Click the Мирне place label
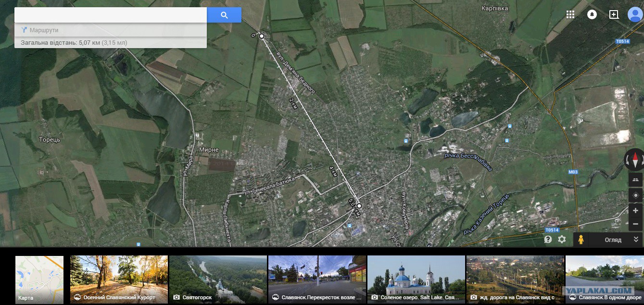 [208, 150]
